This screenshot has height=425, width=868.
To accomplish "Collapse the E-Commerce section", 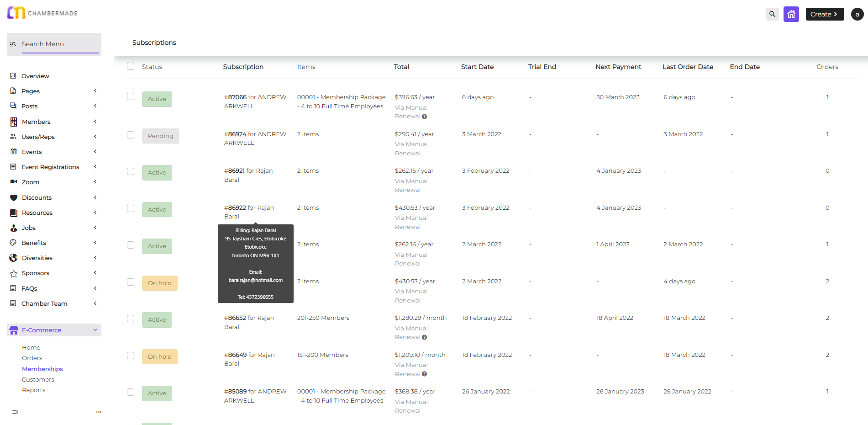I will click(x=95, y=330).
